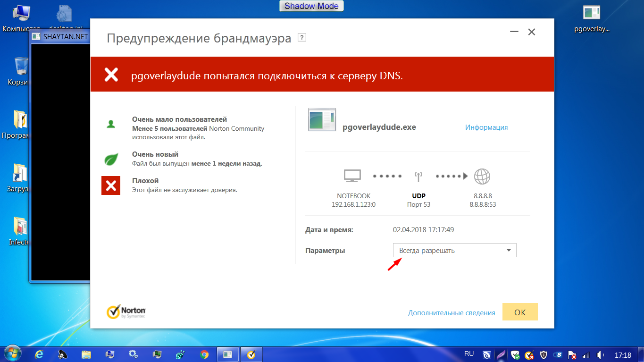Open Action Center flag tray icon
Viewport: 644px width, 362px height.
(x=572, y=354)
